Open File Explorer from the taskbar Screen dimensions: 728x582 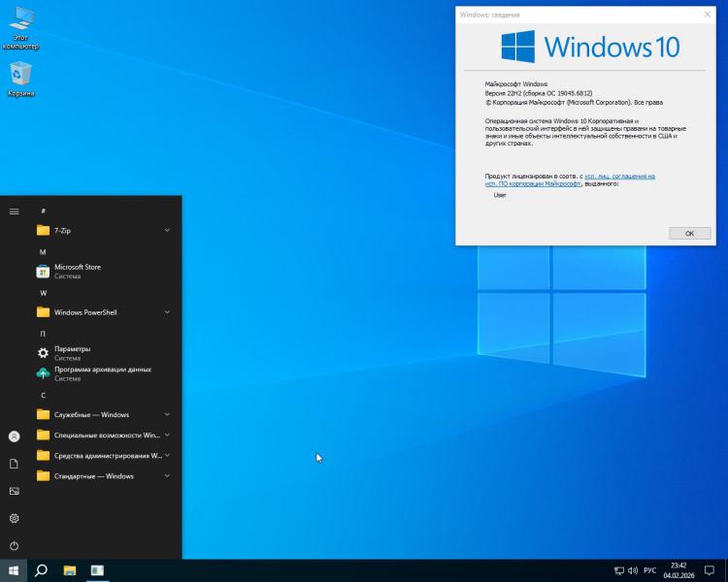[69, 570]
